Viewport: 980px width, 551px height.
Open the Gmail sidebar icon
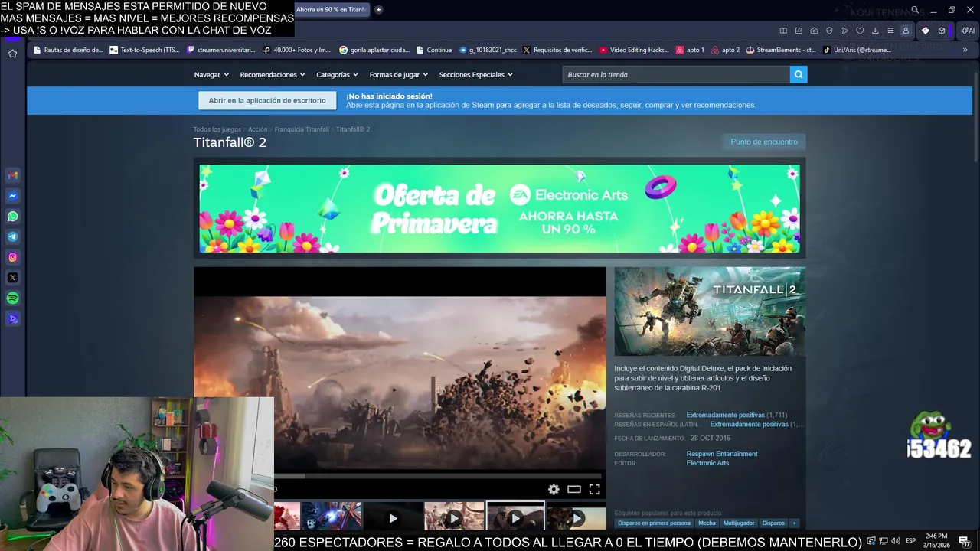point(12,175)
